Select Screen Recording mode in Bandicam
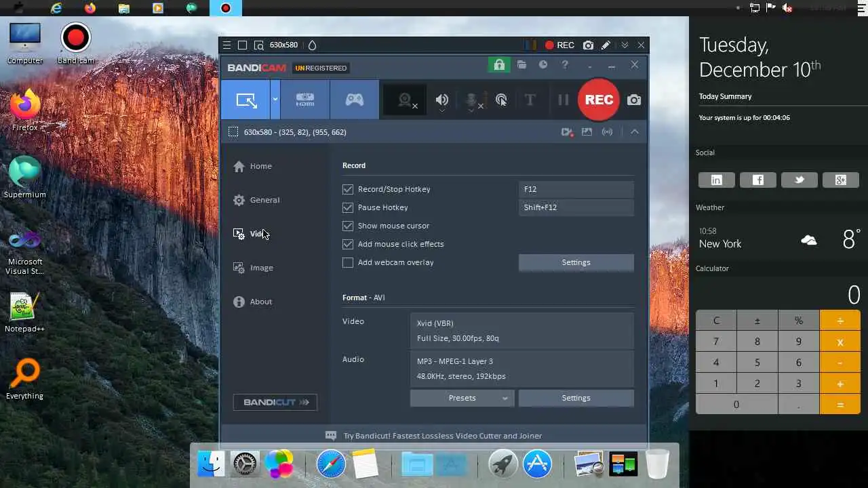 point(245,100)
